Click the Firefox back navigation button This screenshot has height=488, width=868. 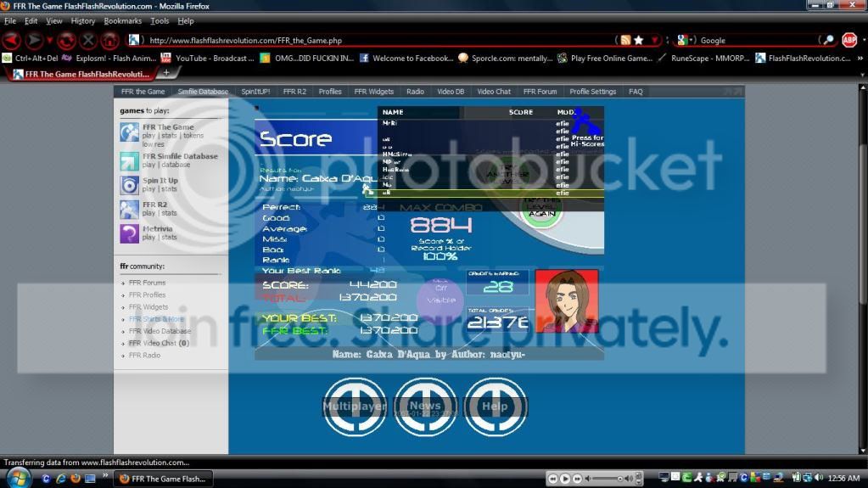pyautogui.click(x=12, y=40)
